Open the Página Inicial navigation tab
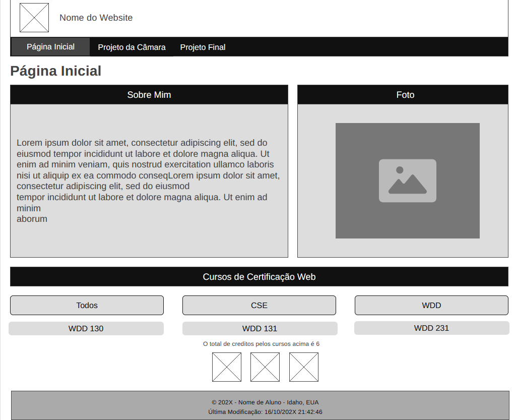Screen dimensions: 515x420 tap(50, 47)
